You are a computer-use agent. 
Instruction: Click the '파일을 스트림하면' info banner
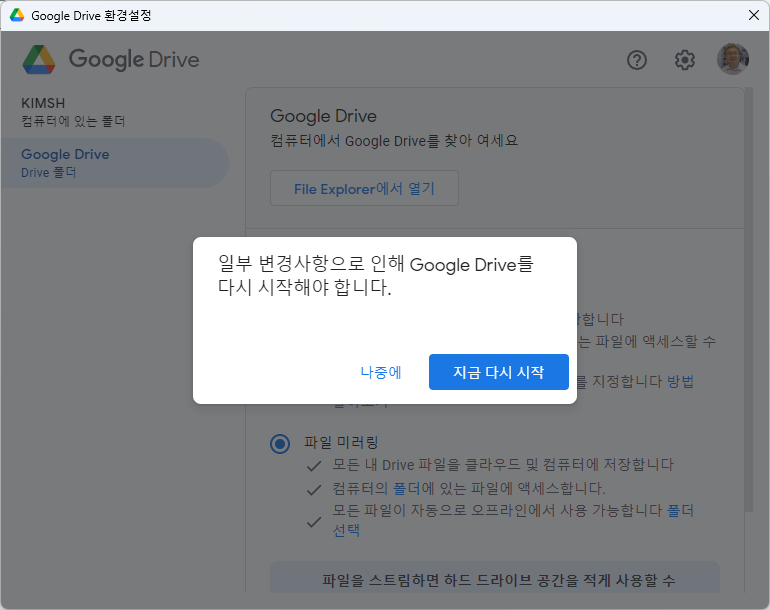coord(494,579)
